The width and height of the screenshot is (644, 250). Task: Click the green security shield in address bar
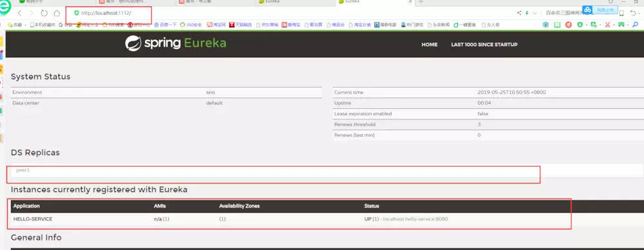77,13
